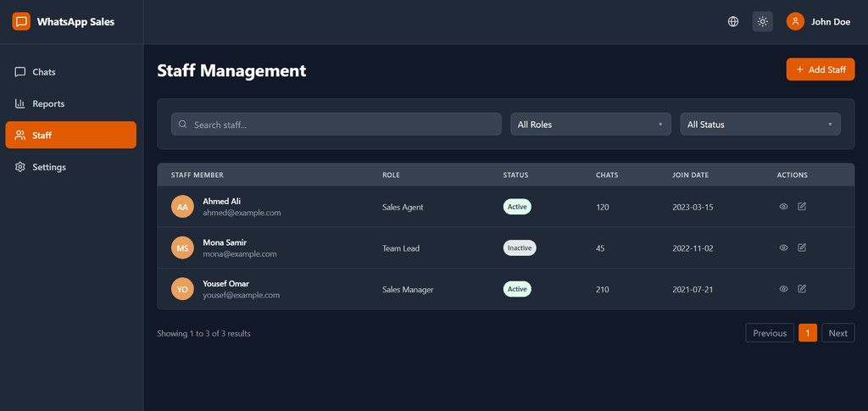Toggle light theme with the sun icon

coord(763,22)
